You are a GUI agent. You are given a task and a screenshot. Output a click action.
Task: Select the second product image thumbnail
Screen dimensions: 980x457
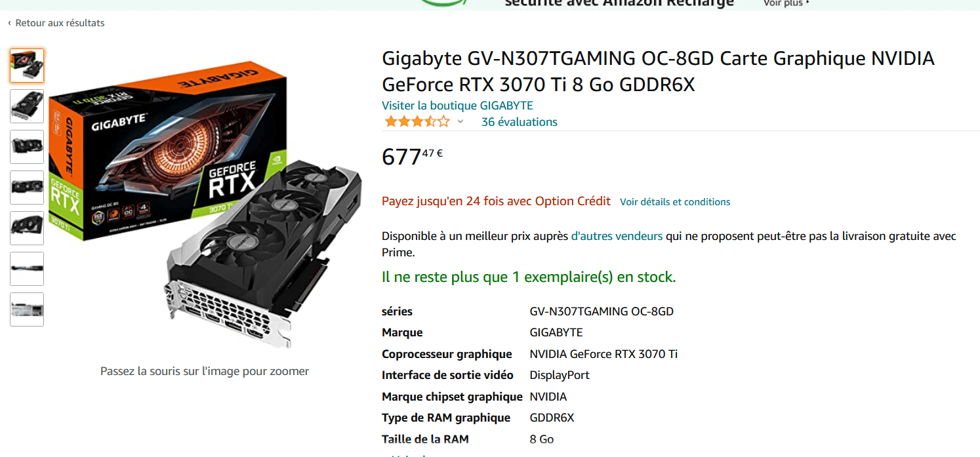27,106
